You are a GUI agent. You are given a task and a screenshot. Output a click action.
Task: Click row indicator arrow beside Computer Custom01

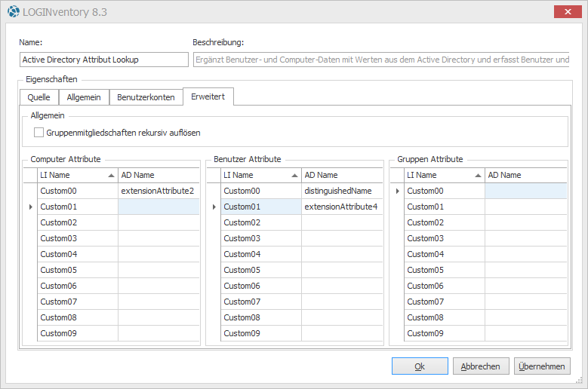[x=31, y=207]
